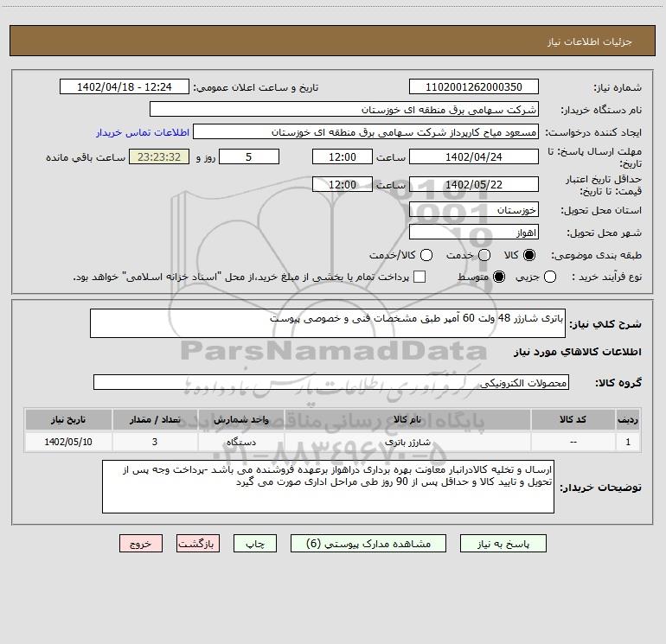Viewport: 666px width, 644px height.
Task: Click the quantity cell showing 3
Action: [155, 442]
